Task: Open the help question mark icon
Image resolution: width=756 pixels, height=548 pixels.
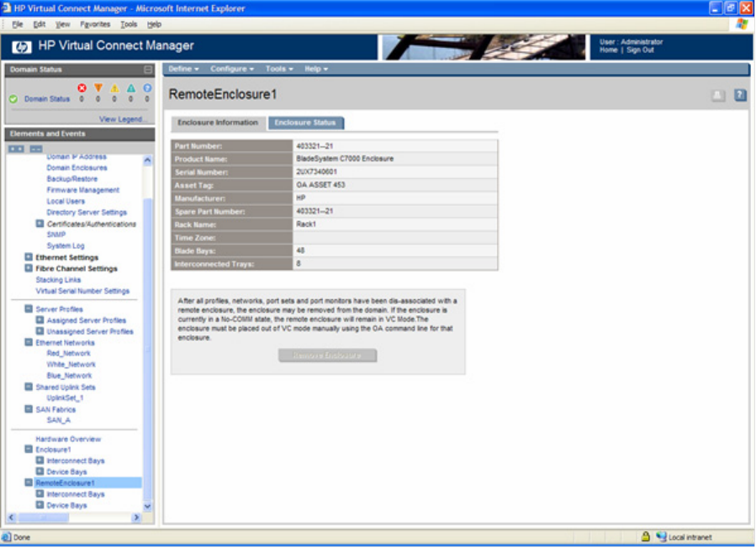Action: tap(740, 96)
